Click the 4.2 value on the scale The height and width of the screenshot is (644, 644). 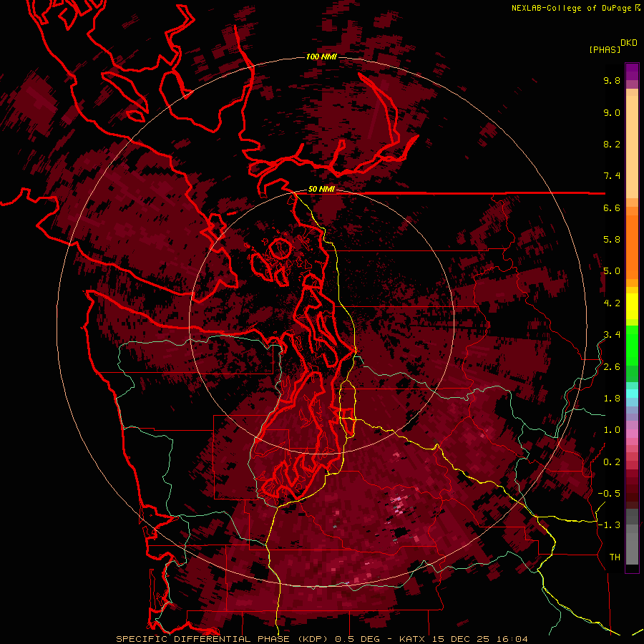click(612, 303)
